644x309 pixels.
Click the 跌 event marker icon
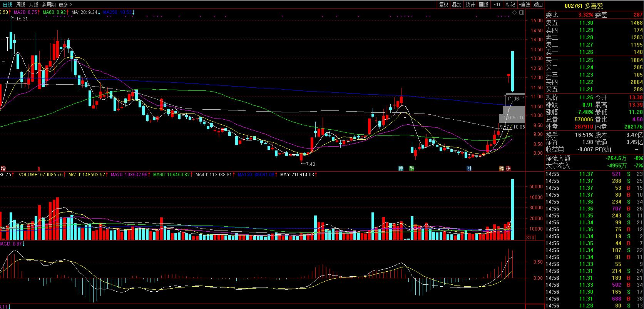click(x=412, y=169)
